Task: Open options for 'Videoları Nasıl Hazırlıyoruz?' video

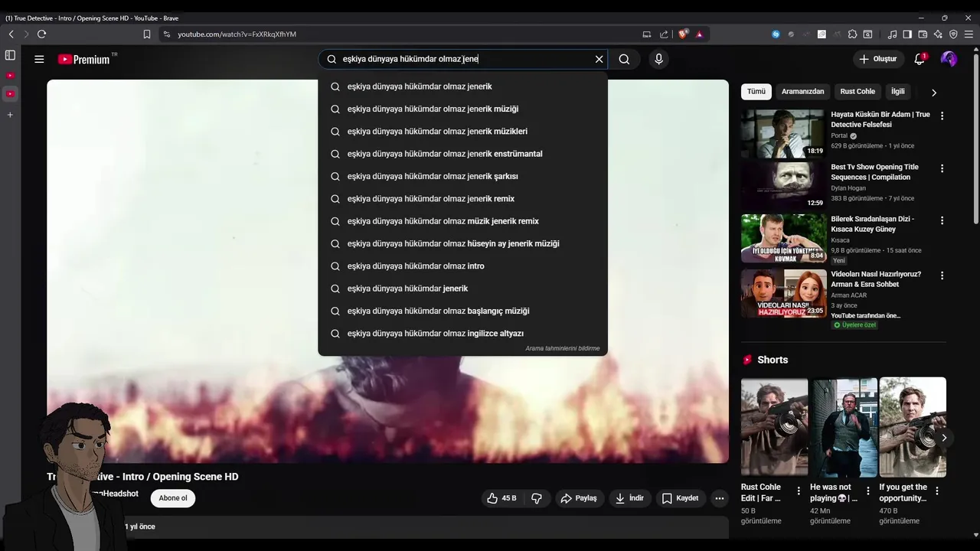Action: click(942, 275)
